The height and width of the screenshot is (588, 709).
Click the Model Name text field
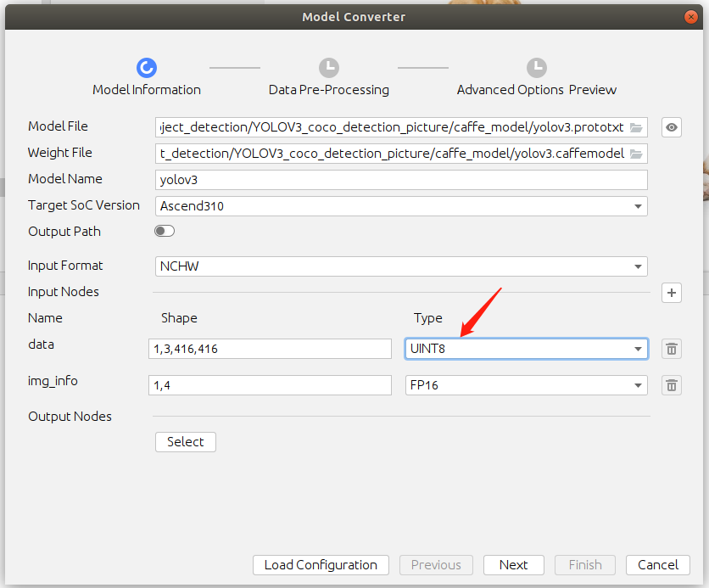point(401,180)
